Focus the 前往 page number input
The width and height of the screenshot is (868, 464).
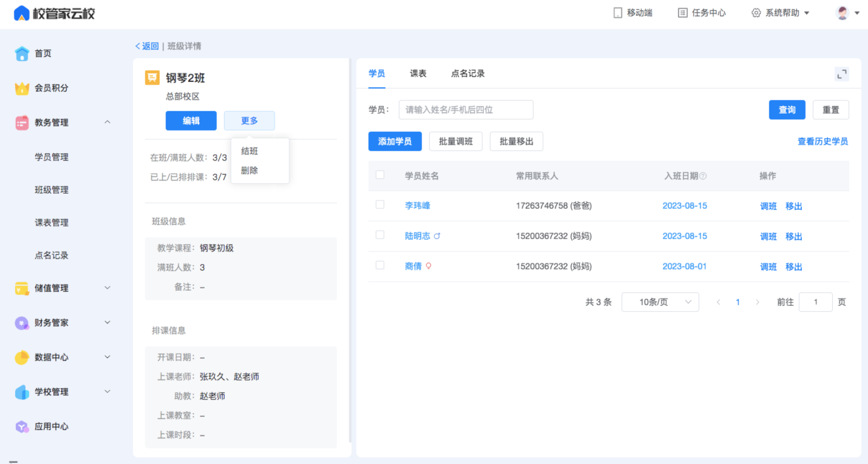815,302
